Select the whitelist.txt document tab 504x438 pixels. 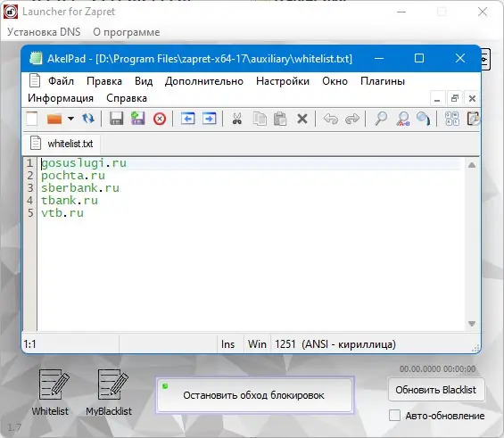click(62, 144)
